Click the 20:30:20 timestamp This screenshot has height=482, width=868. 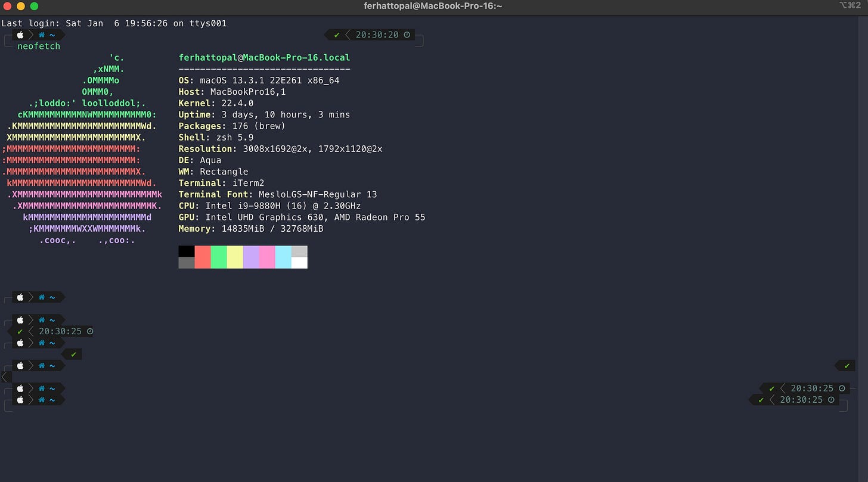tap(377, 35)
